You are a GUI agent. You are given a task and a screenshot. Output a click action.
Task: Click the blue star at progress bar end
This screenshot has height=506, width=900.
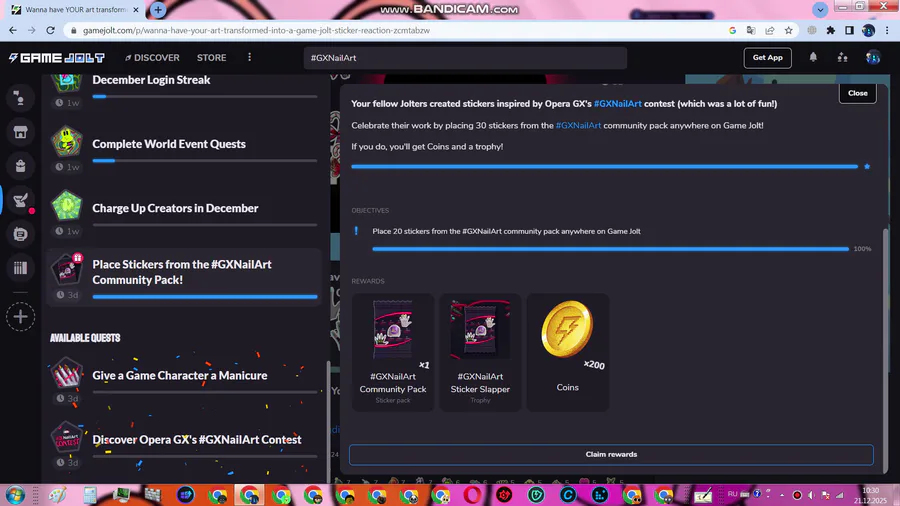coord(867,166)
